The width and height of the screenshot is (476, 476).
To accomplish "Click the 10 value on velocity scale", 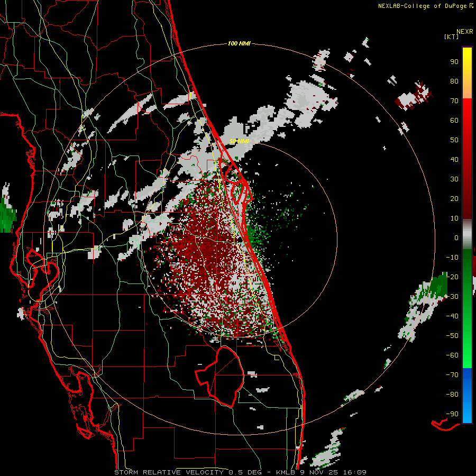I will tap(454, 218).
